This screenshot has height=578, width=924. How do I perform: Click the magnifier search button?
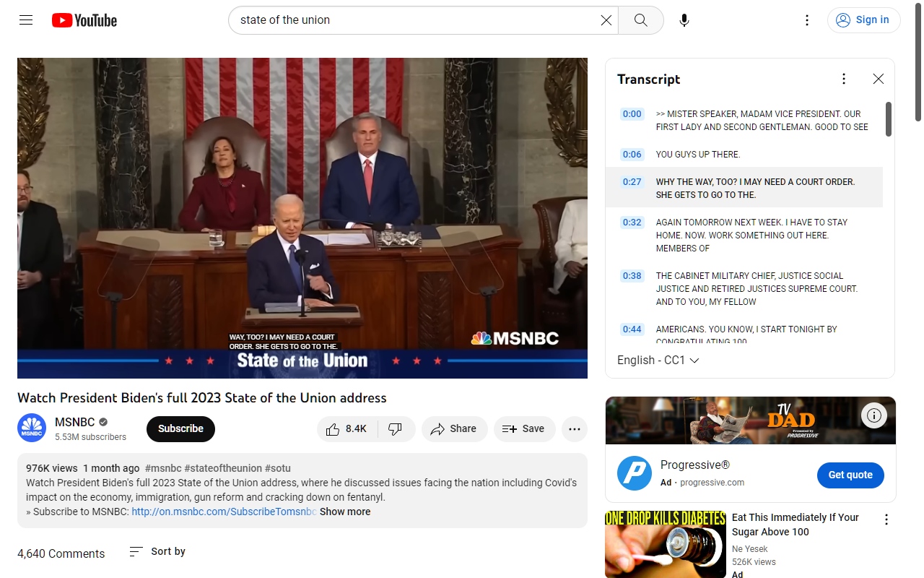tap(641, 20)
